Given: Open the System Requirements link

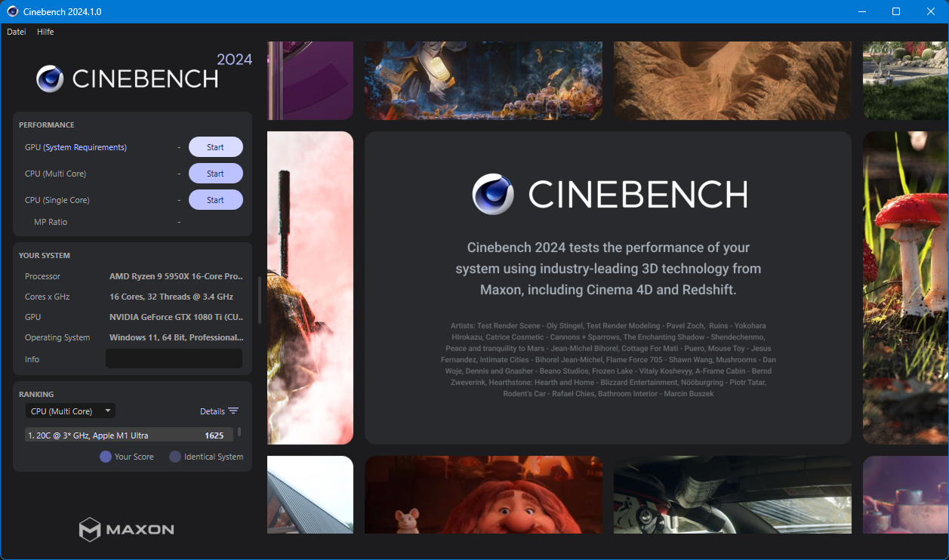Looking at the screenshot, I should pos(85,147).
